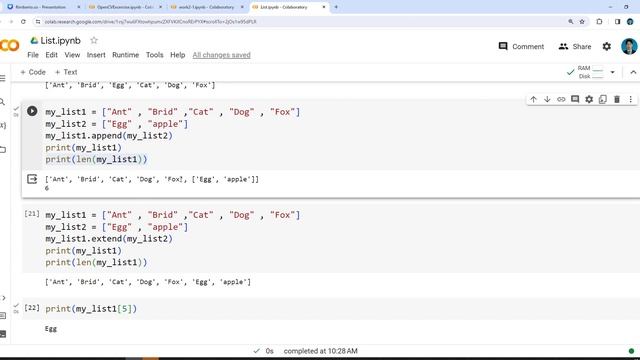
Task: Click the 'Egg' output text
Action: [x=51, y=329]
